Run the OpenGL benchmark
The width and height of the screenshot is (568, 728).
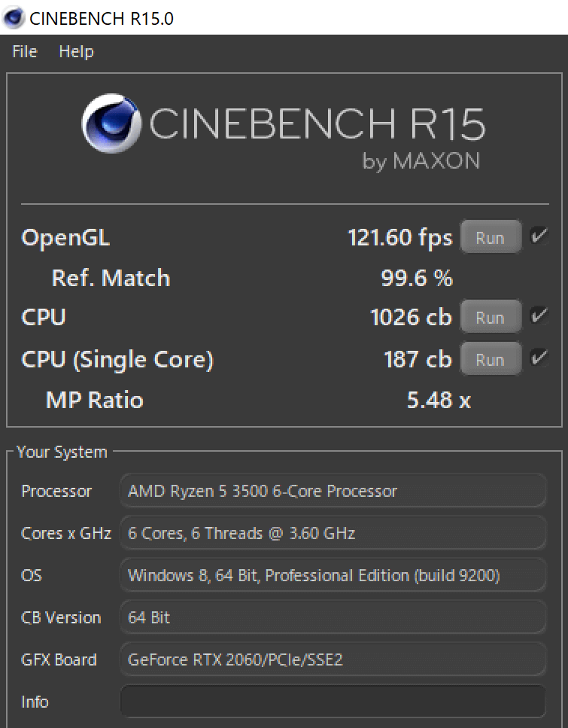tap(490, 238)
